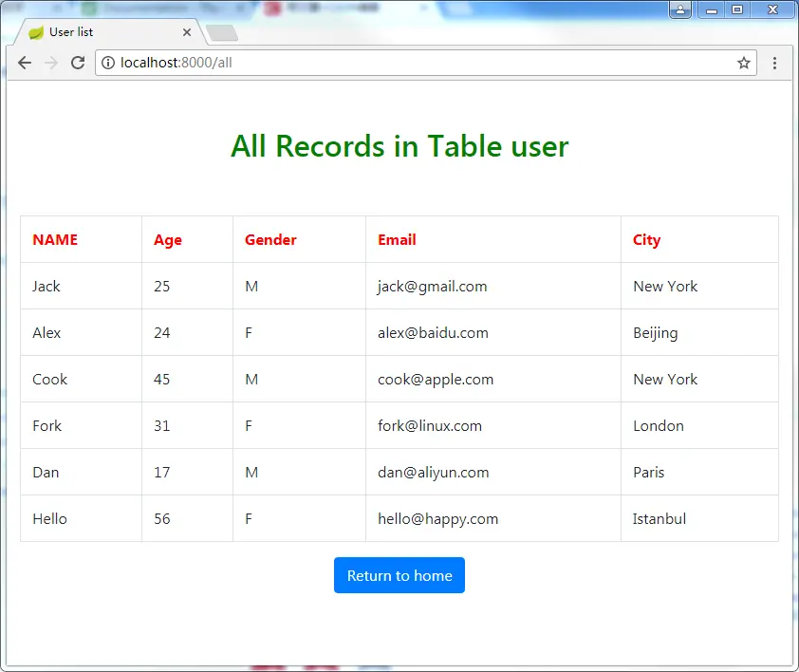Click gender M in Dan's row
Image resolution: width=799 pixels, height=672 pixels.
251,472
